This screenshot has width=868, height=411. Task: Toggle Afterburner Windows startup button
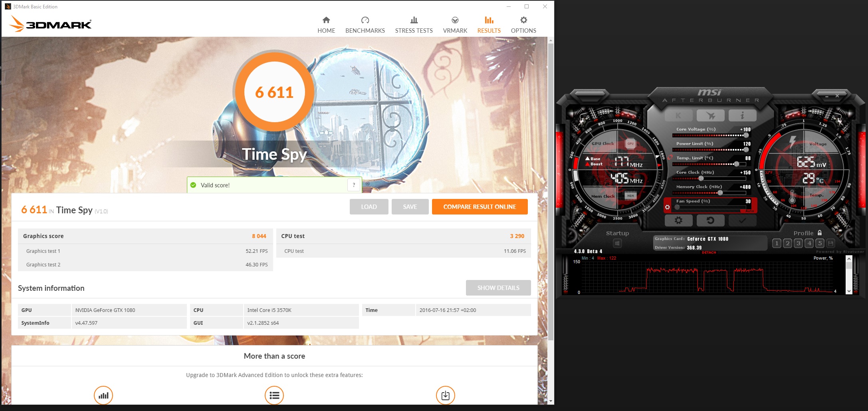point(617,243)
